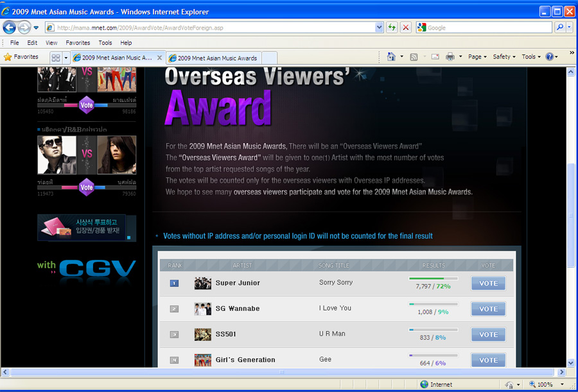Image resolution: width=578 pixels, height=392 pixels.
Task: Click the blue Help question mark icon
Action: tap(550, 56)
